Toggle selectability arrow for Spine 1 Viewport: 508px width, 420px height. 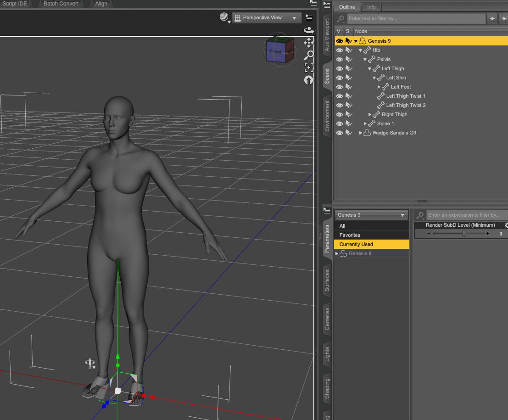point(349,123)
